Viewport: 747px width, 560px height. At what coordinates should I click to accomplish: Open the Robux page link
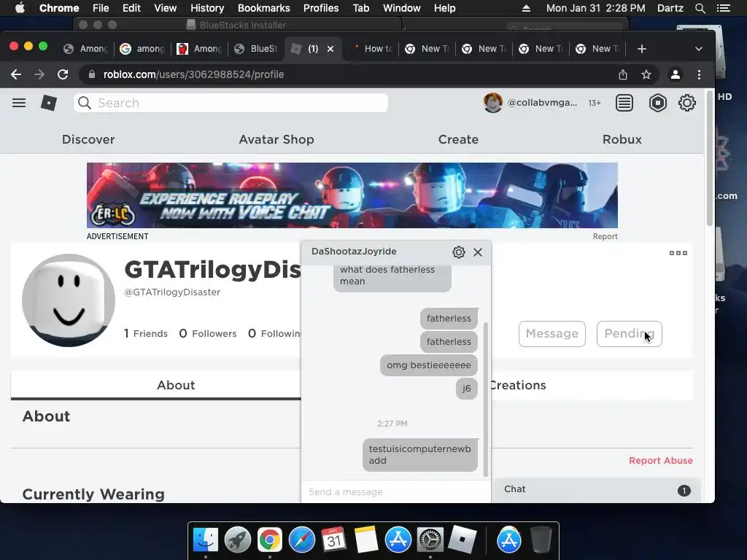click(622, 139)
